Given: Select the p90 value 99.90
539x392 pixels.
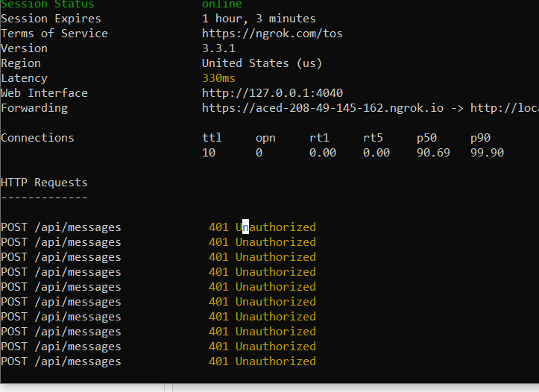Looking at the screenshot, I should click(x=487, y=153).
